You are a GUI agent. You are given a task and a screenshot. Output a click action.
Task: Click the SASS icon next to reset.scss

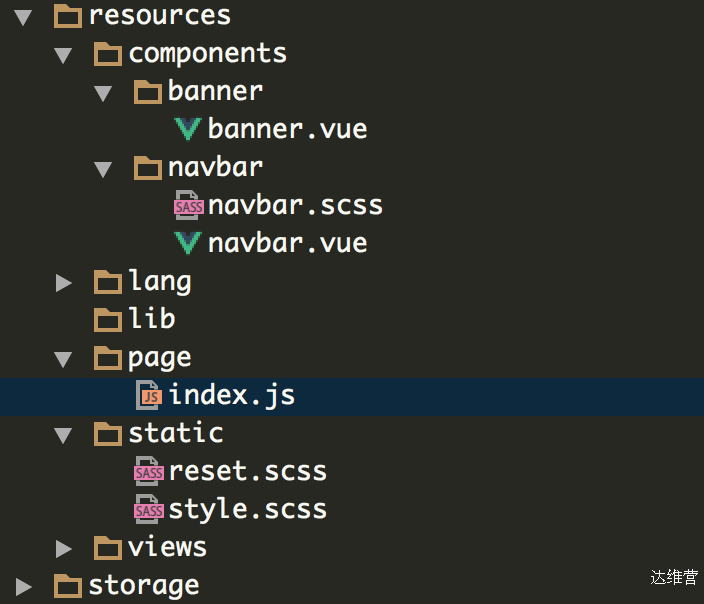coord(149,471)
